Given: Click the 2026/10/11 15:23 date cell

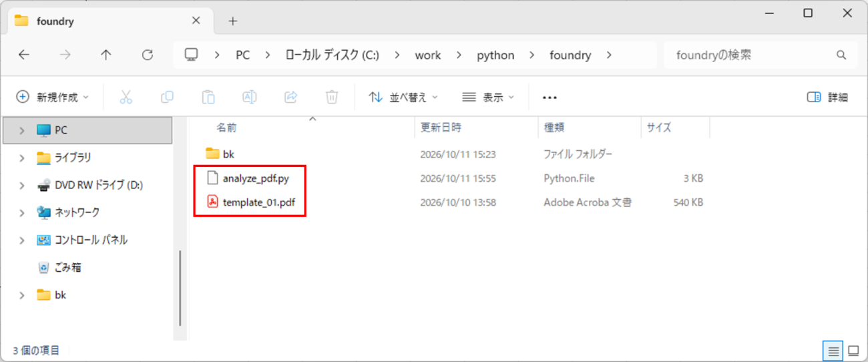Looking at the screenshot, I should pos(458,154).
